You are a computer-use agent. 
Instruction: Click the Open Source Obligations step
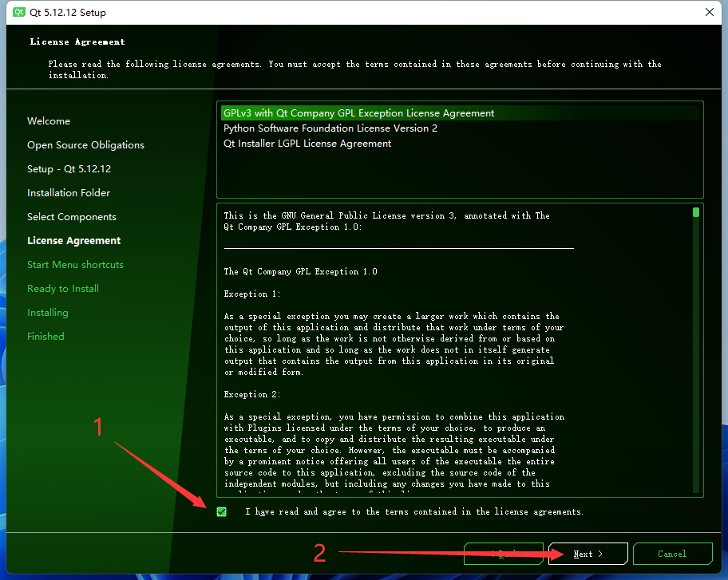85,144
